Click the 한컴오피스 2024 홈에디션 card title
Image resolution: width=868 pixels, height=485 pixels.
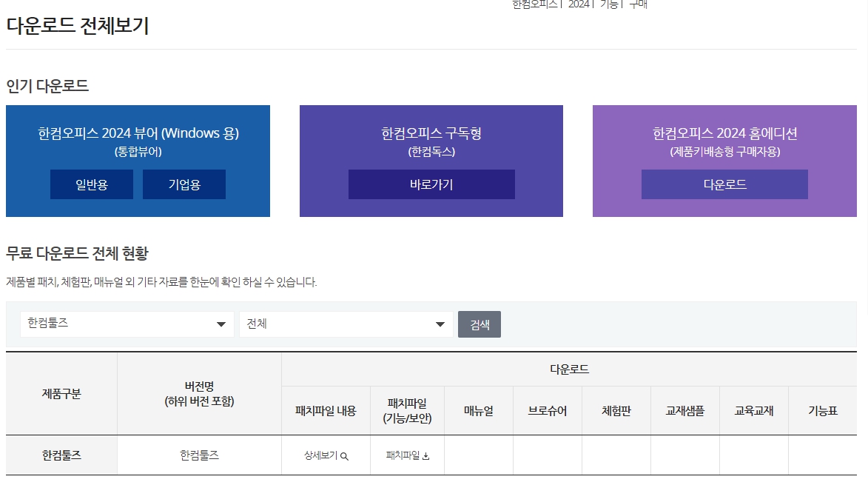(x=724, y=133)
